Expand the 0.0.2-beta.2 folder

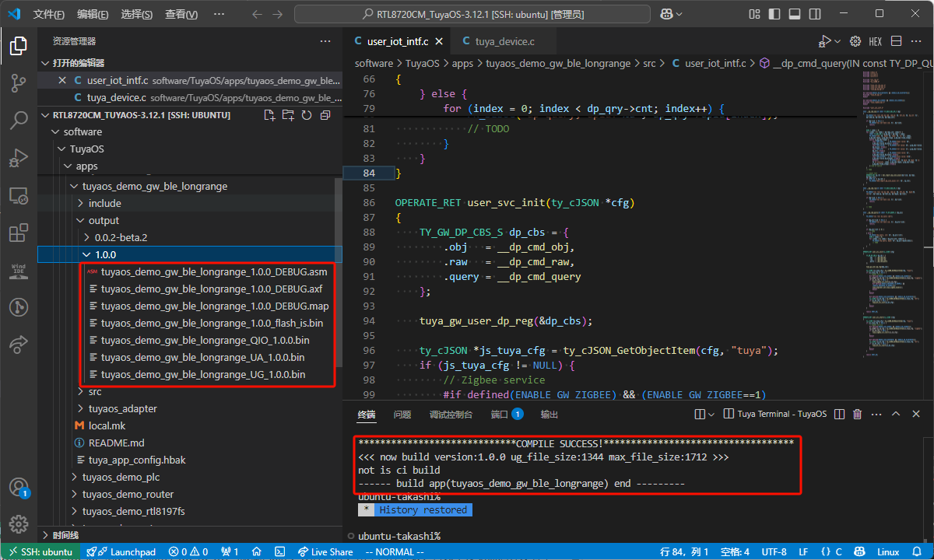click(x=185, y=237)
